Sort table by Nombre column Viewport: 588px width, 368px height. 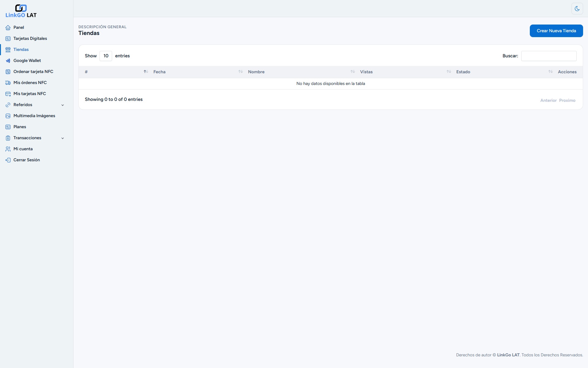pos(256,72)
